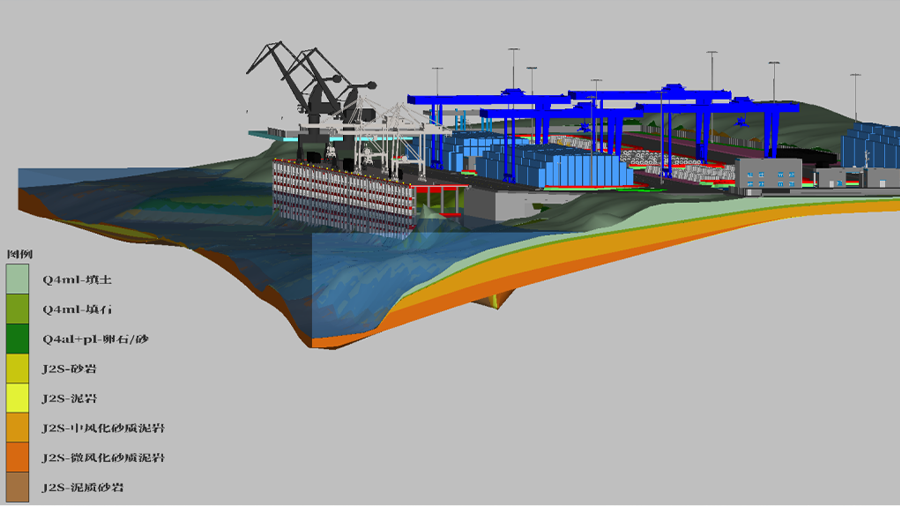Select the bright yellow J2S-泥岩 swatch

(18, 398)
